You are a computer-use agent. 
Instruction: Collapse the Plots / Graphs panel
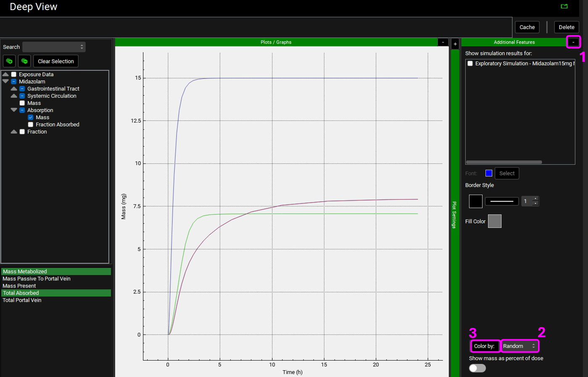pyautogui.click(x=443, y=42)
